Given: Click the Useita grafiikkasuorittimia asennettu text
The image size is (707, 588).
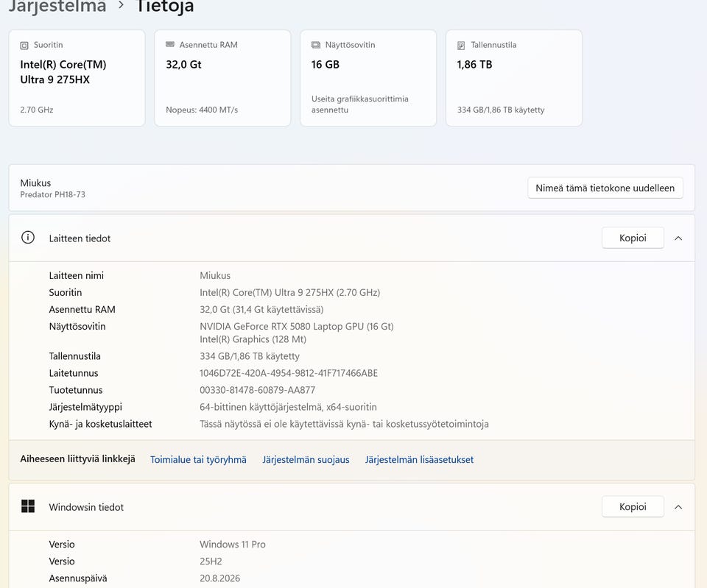Looking at the screenshot, I should [360, 104].
